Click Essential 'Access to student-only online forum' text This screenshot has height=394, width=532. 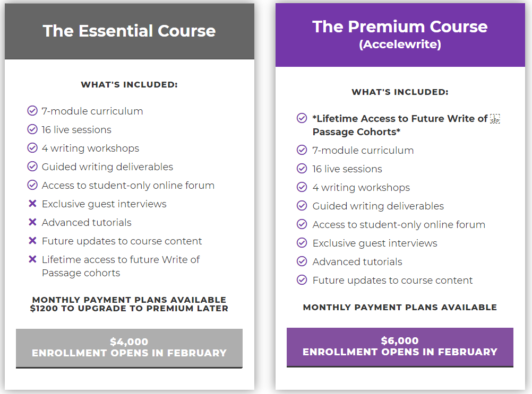(128, 185)
